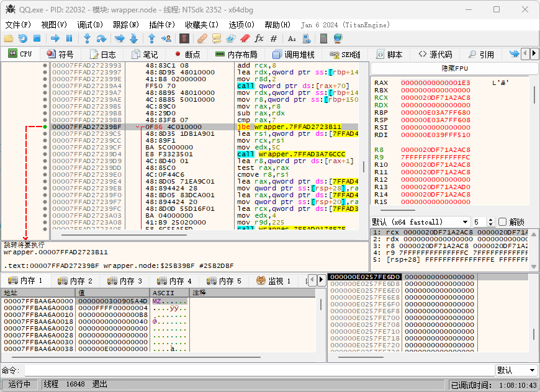Click the tab bar scroll-left arrow at top

[x=526, y=54]
